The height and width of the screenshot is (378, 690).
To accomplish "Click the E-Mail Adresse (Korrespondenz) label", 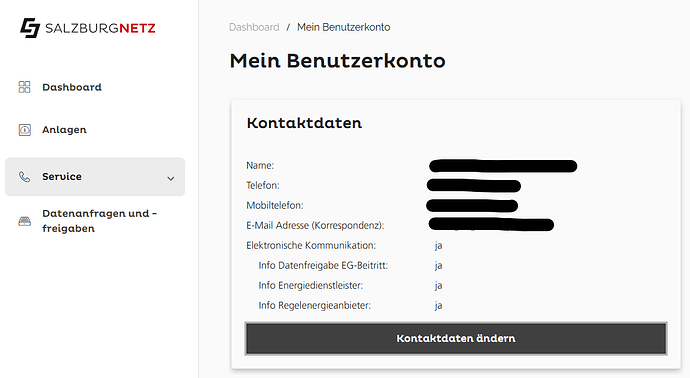I will (x=315, y=225).
